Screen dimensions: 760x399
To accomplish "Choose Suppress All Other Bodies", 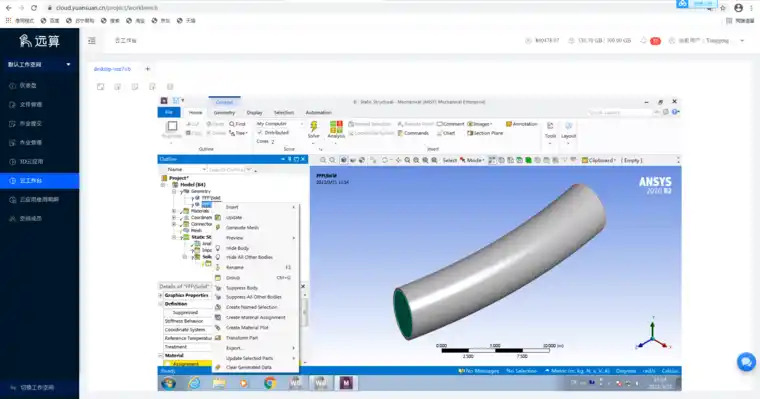I will tap(256, 297).
